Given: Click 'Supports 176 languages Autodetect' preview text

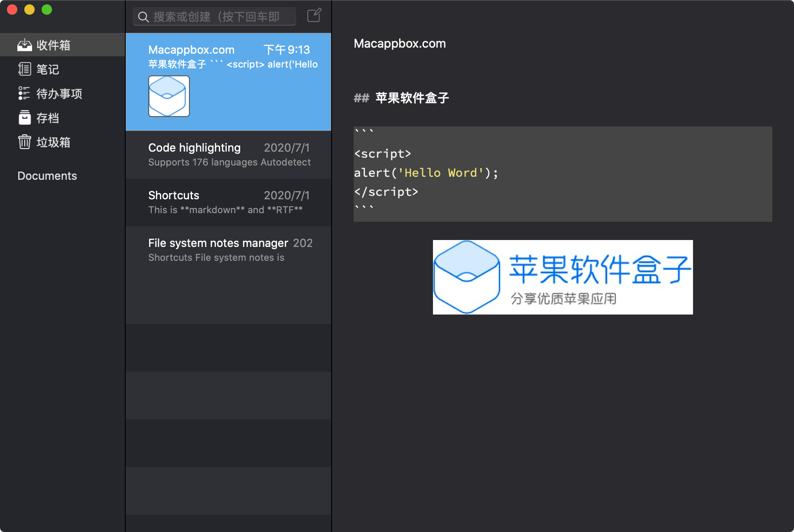Looking at the screenshot, I should click(229, 162).
